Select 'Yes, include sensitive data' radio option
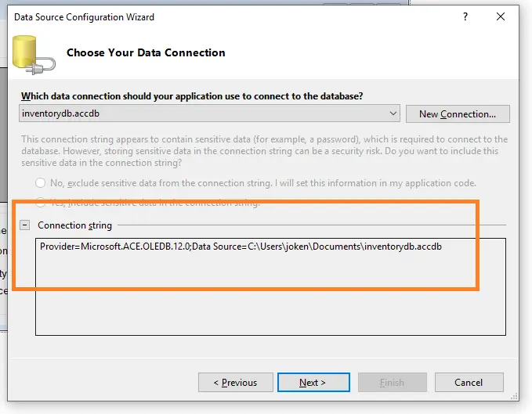The height and width of the screenshot is (414, 532). coord(40,203)
